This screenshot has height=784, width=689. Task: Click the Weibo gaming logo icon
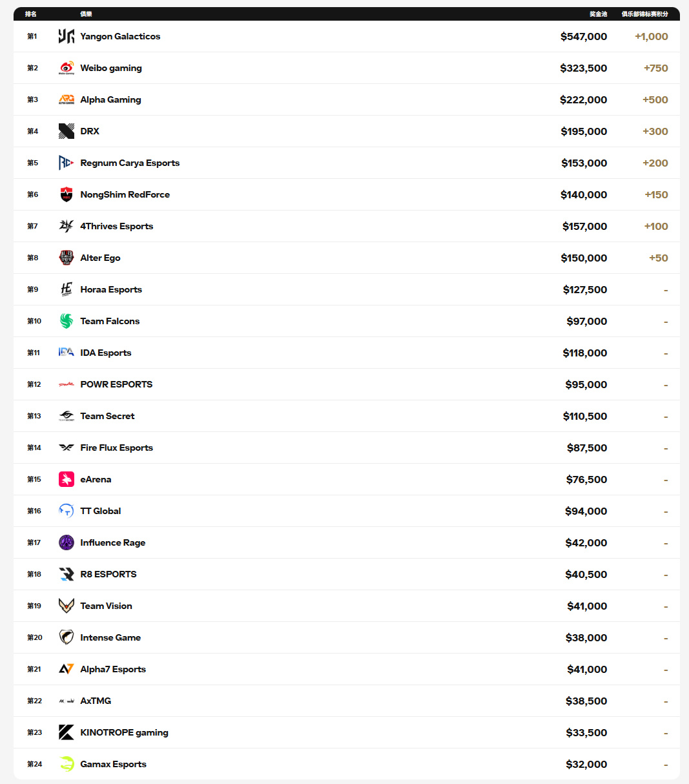(67, 68)
